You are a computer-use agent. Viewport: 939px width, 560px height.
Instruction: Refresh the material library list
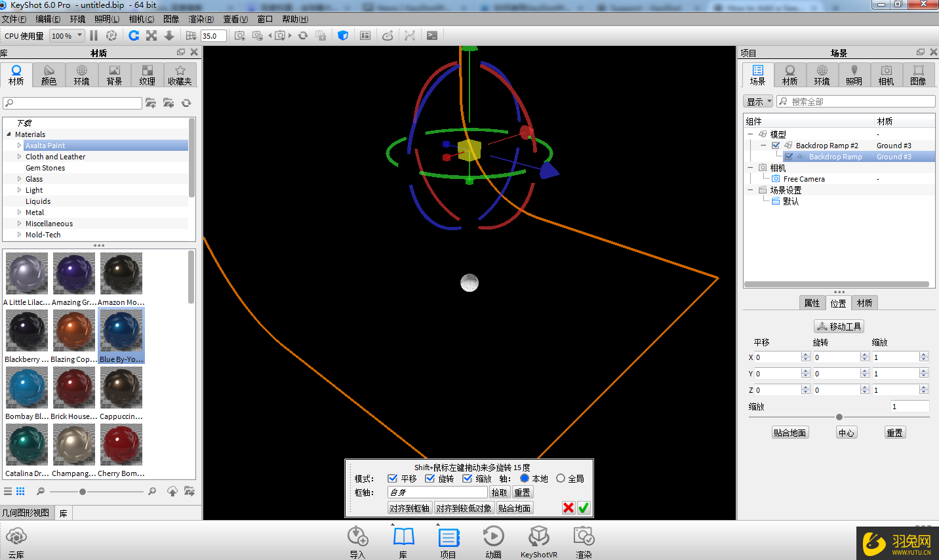[186, 103]
